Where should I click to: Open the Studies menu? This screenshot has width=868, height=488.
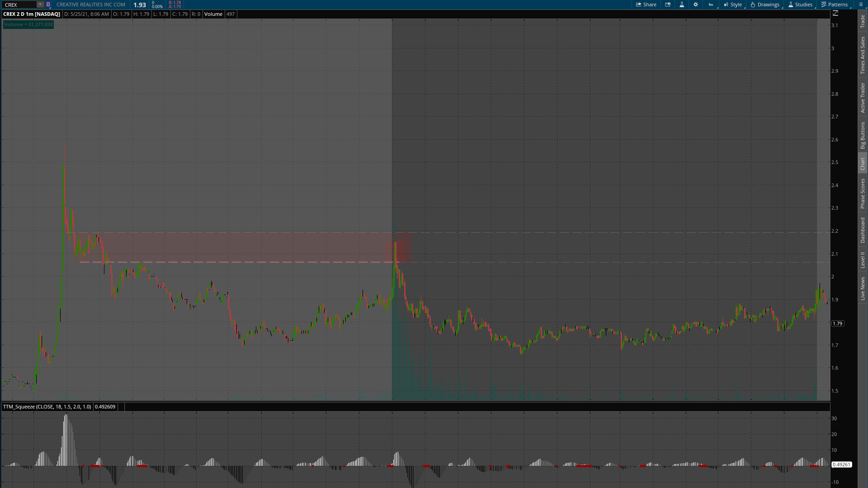click(800, 5)
